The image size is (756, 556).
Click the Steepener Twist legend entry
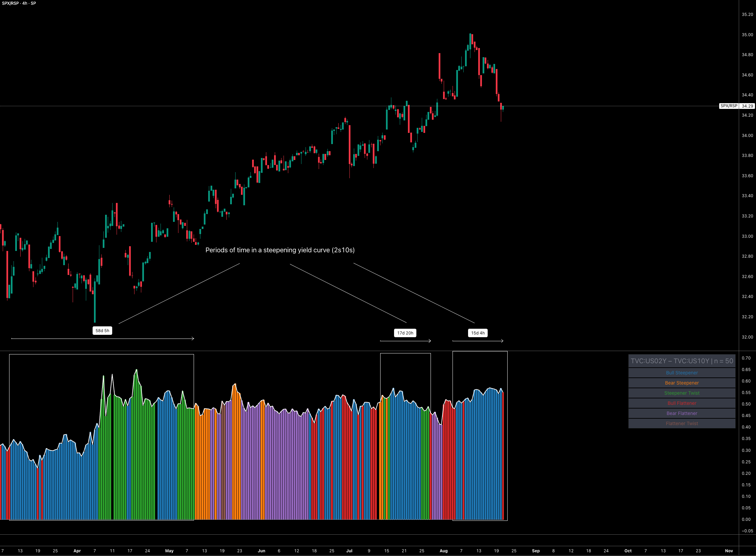(682, 393)
